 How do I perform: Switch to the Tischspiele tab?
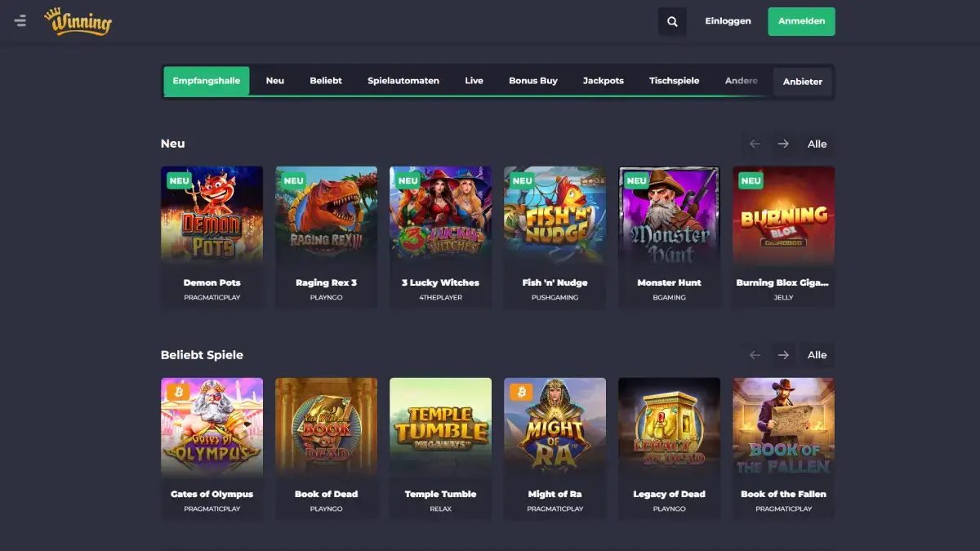(674, 81)
